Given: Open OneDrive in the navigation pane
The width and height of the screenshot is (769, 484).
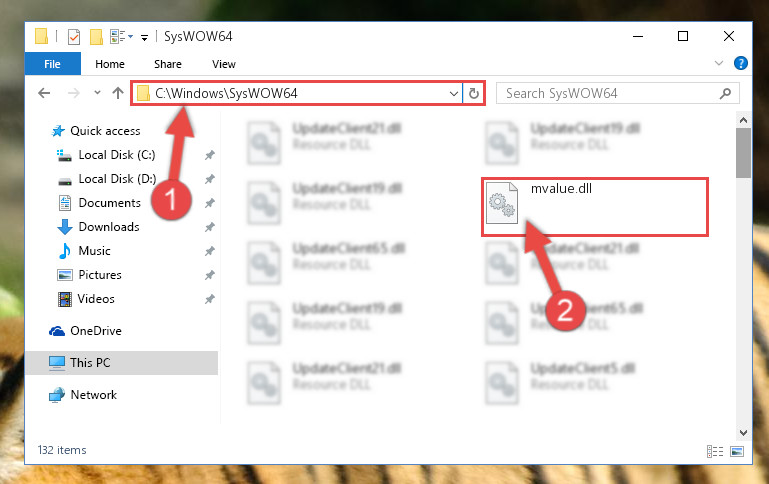Looking at the screenshot, I should 96,331.
